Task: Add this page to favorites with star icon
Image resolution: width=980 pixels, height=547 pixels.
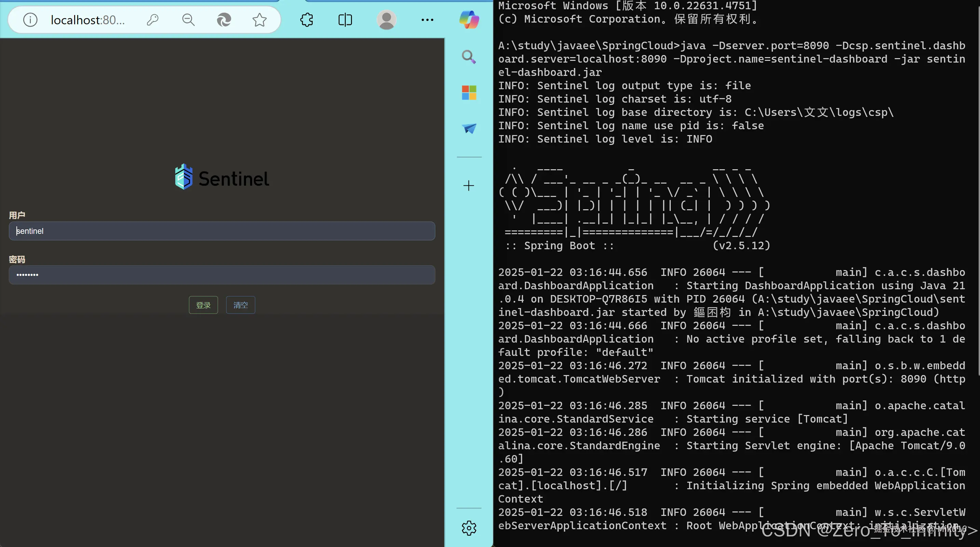Action: tap(259, 20)
